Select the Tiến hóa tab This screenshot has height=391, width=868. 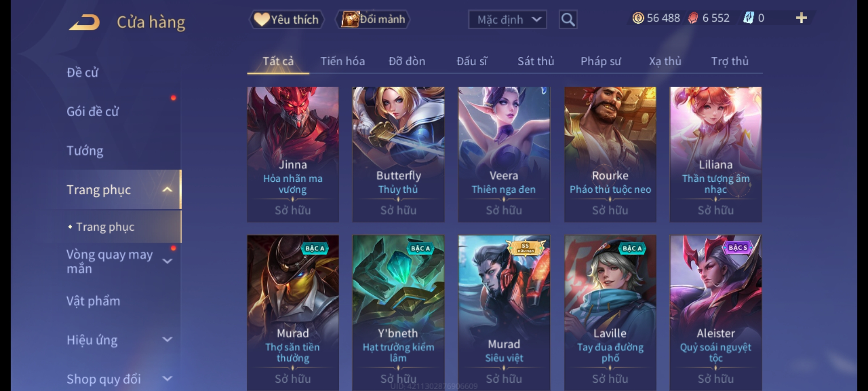(x=342, y=61)
